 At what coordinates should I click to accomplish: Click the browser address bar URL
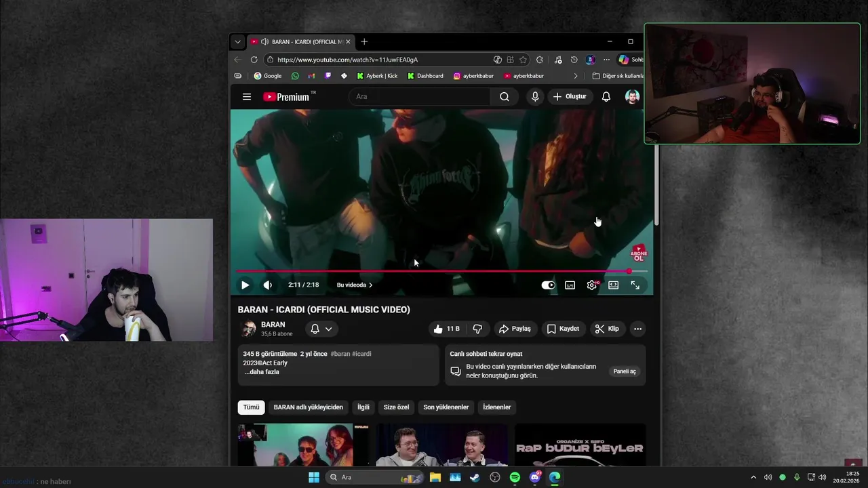pyautogui.click(x=347, y=60)
